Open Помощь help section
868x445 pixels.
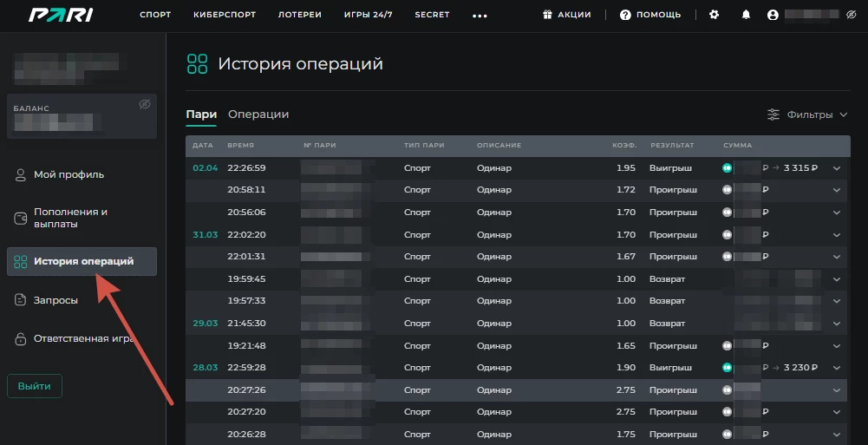click(650, 15)
